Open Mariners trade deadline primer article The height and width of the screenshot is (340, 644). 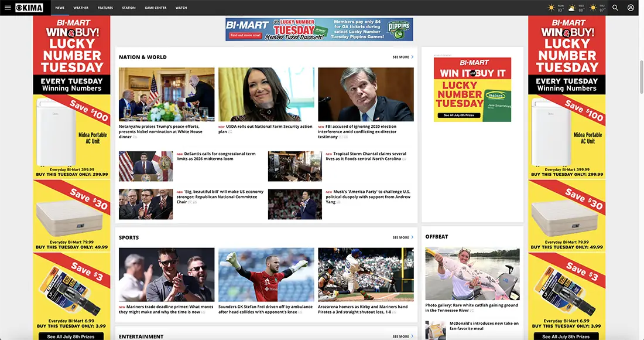[x=166, y=309]
